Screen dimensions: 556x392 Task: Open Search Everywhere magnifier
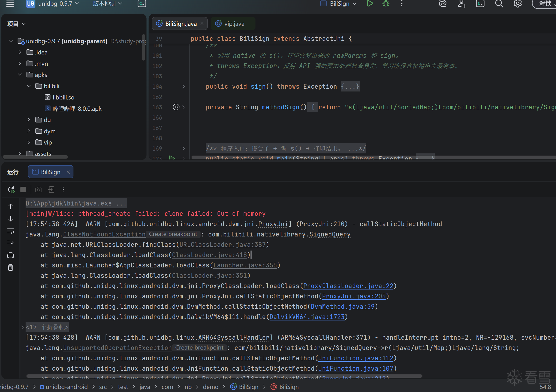pyautogui.click(x=499, y=4)
